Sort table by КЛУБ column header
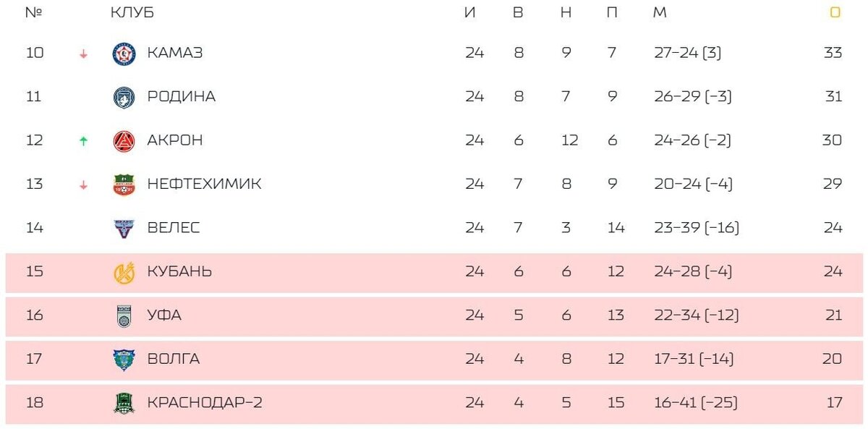This screenshot has width=868, height=429. coord(132,12)
